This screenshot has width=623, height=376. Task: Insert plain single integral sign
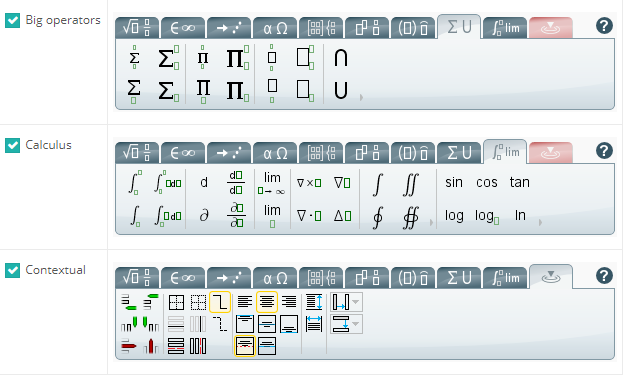tap(377, 185)
